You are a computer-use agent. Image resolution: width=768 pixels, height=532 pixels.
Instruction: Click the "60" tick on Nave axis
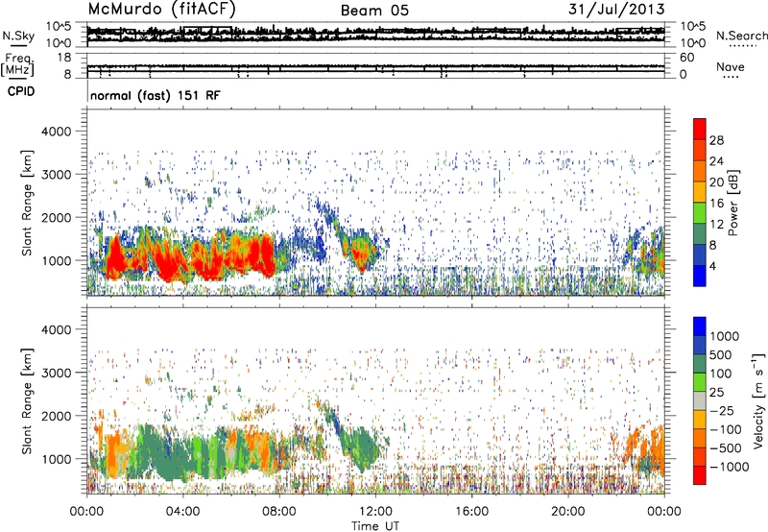[686, 58]
